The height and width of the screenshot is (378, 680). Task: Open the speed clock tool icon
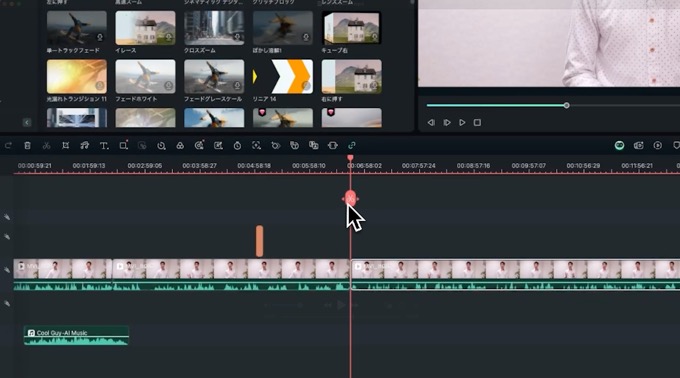pos(161,146)
